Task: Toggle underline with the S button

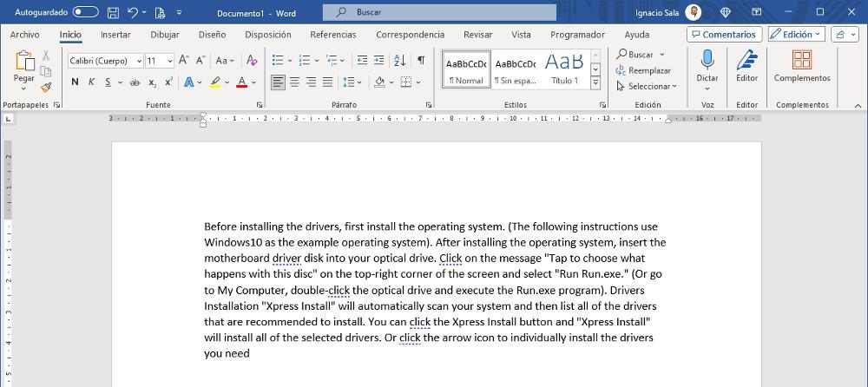Action: (x=108, y=82)
